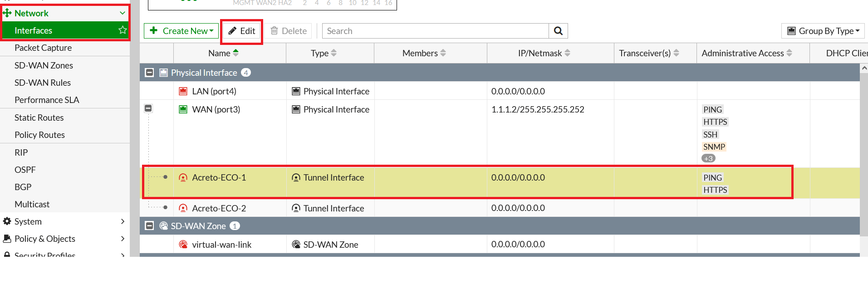This screenshot has height=294, width=868.
Task: Collapse the SD-WAN Zone group
Action: point(149,226)
